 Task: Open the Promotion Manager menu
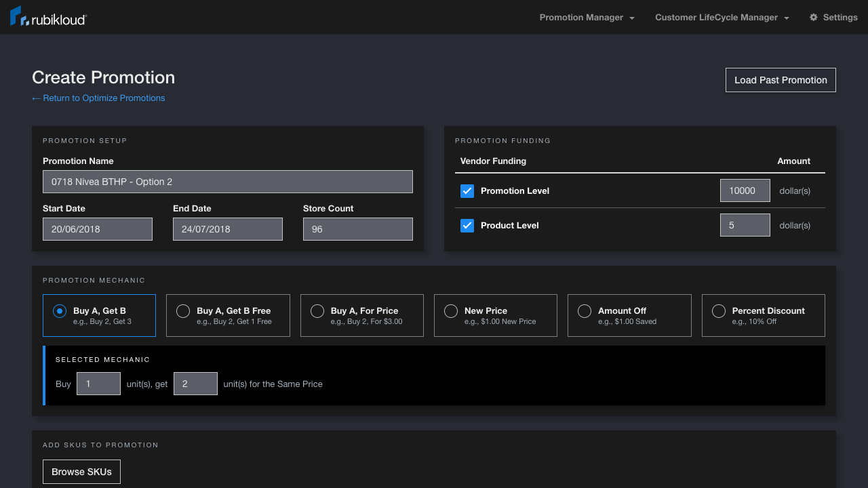click(581, 18)
